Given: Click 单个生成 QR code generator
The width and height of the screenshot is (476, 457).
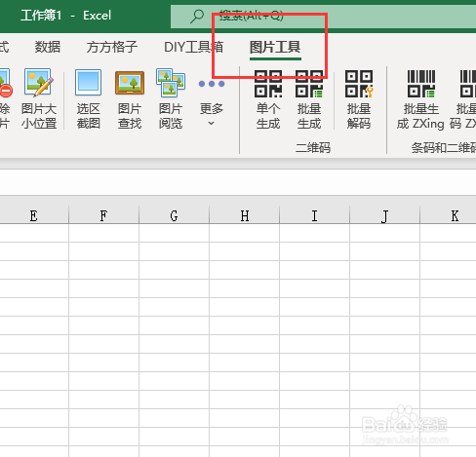Looking at the screenshot, I should pos(268,98).
